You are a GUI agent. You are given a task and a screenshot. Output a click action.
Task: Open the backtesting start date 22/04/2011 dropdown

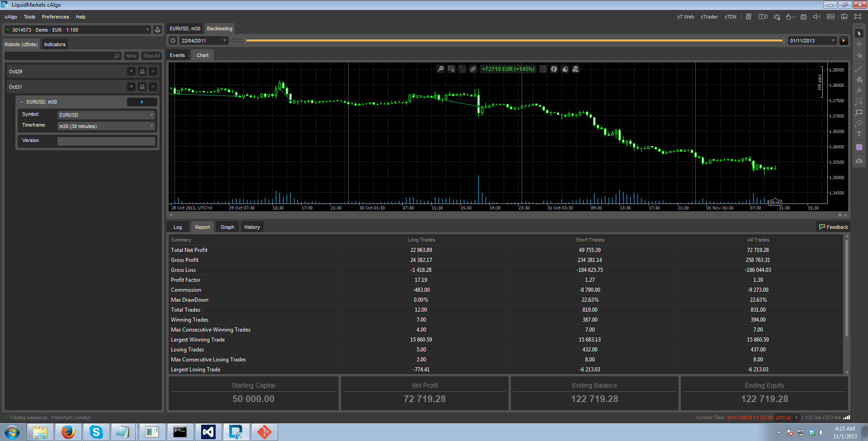coord(204,41)
